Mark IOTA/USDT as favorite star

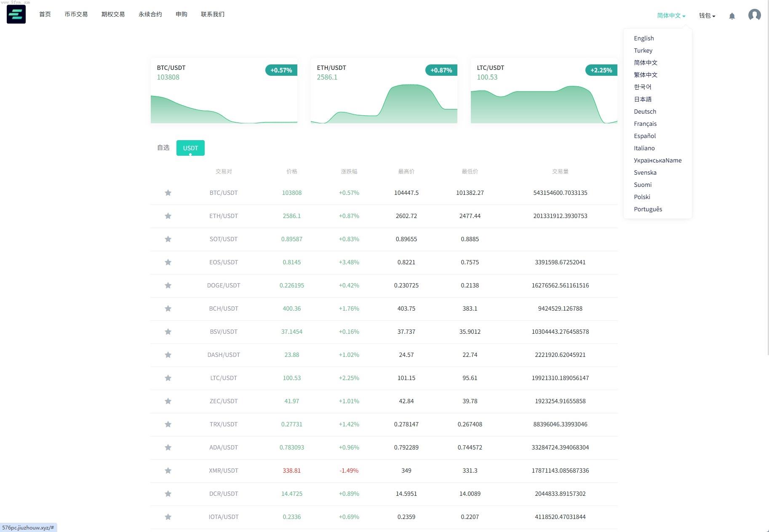pyautogui.click(x=168, y=517)
